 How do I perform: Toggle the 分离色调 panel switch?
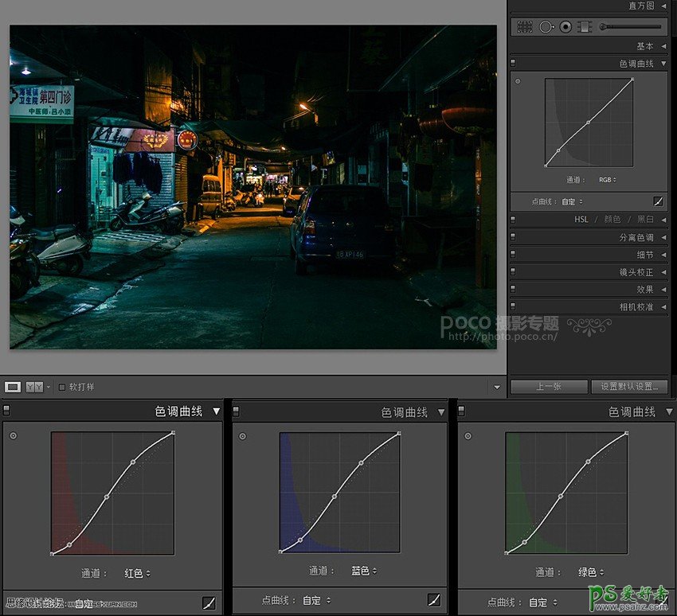514,237
